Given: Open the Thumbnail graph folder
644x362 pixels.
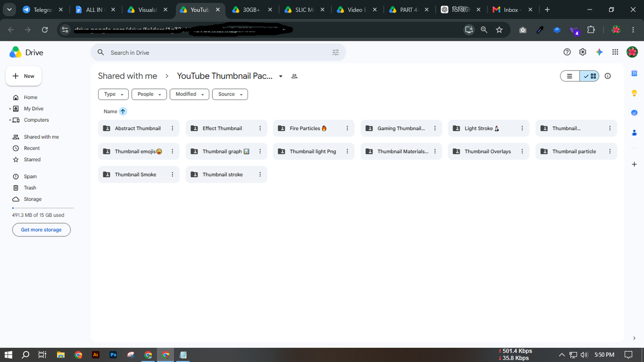Looking at the screenshot, I should click(226, 151).
